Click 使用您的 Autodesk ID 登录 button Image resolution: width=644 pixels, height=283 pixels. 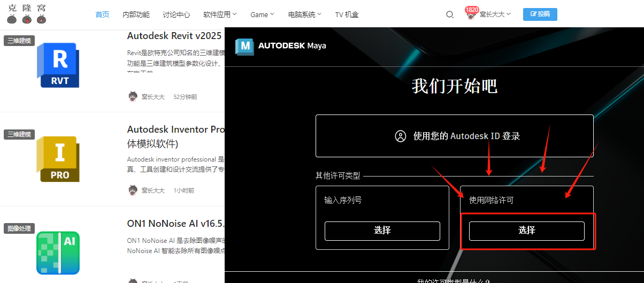[x=454, y=136]
